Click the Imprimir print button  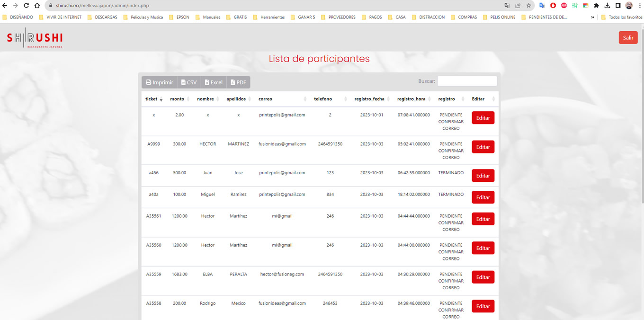pos(159,82)
